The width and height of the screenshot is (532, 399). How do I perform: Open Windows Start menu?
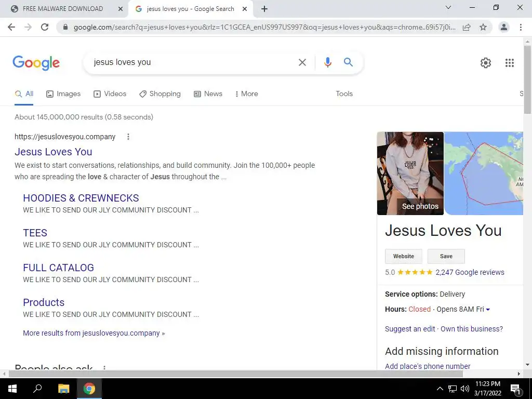pos(12,389)
